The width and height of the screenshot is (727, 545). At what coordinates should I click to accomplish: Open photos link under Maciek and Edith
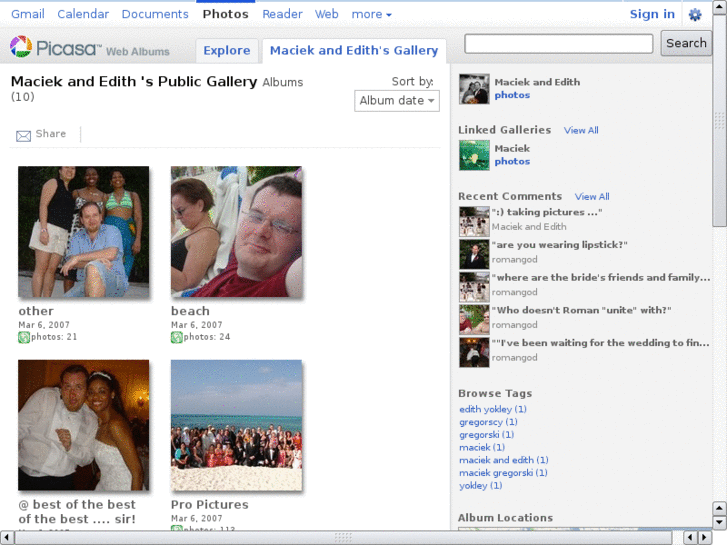coord(512,95)
